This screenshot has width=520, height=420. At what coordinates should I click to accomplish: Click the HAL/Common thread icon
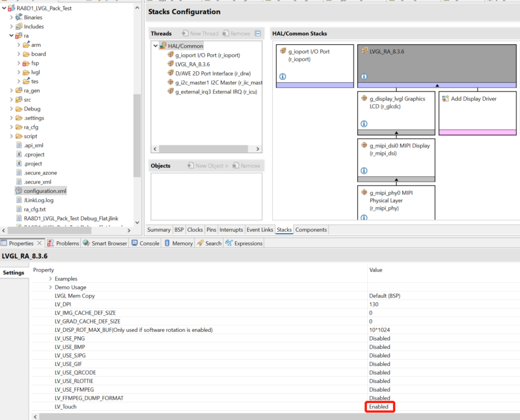click(163, 46)
